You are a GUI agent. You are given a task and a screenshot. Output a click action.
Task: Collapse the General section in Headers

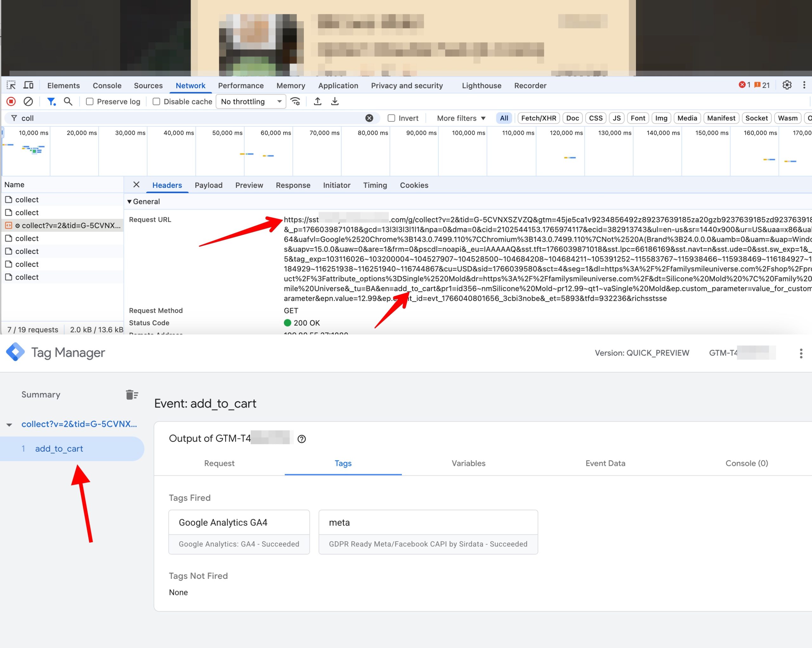pyautogui.click(x=130, y=202)
